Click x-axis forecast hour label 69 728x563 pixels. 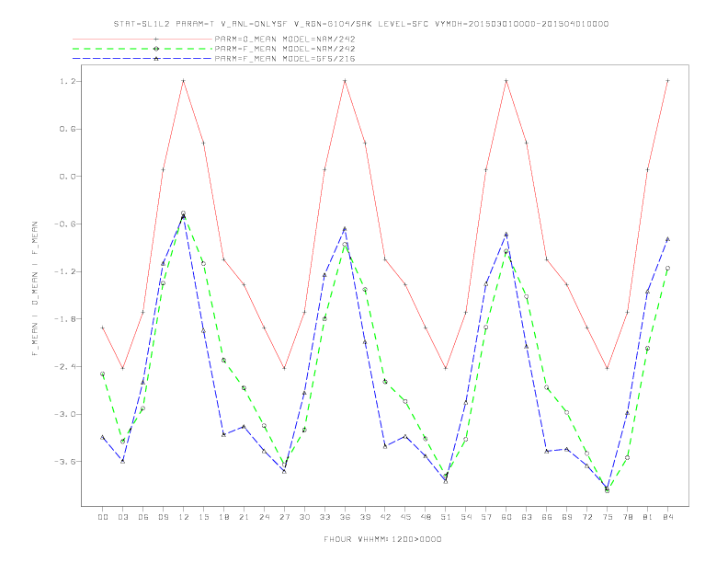pyautogui.click(x=567, y=517)
